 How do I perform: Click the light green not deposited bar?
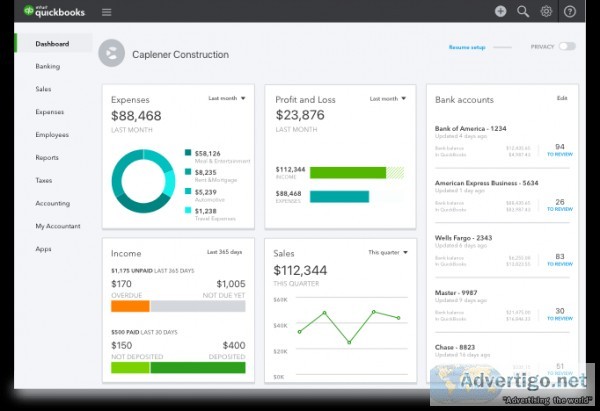(x=130, y=368)
